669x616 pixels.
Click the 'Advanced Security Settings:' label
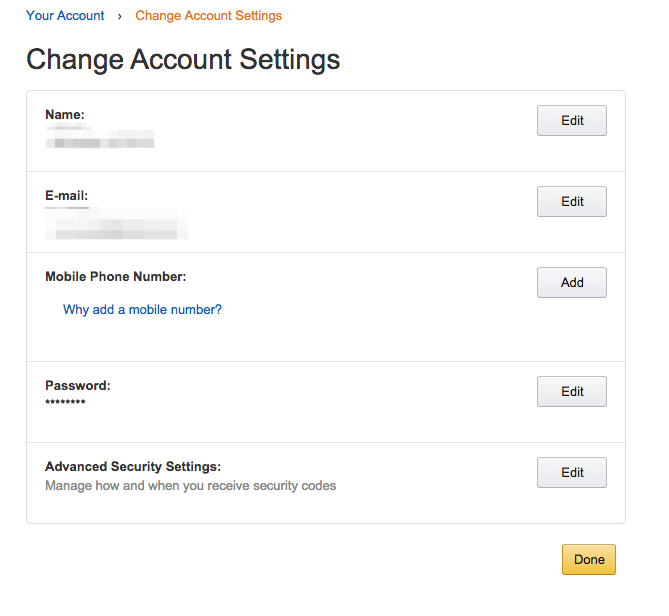point(133,467)
